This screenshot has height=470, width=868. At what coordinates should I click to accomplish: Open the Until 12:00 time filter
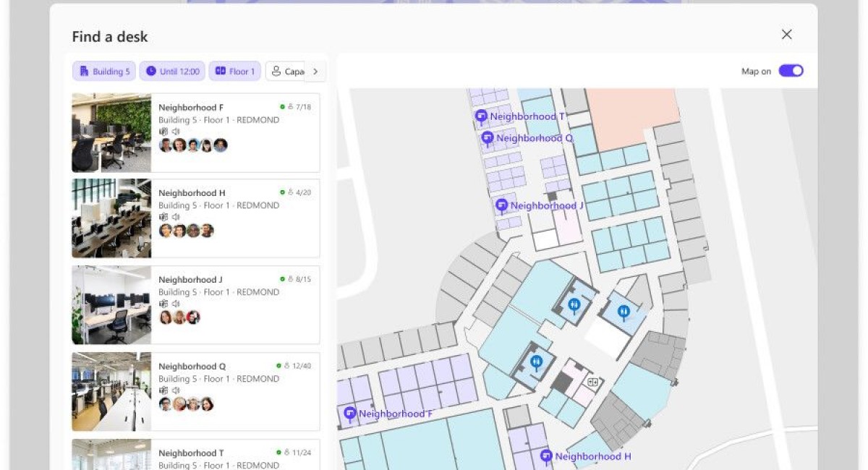click(174, 71)
